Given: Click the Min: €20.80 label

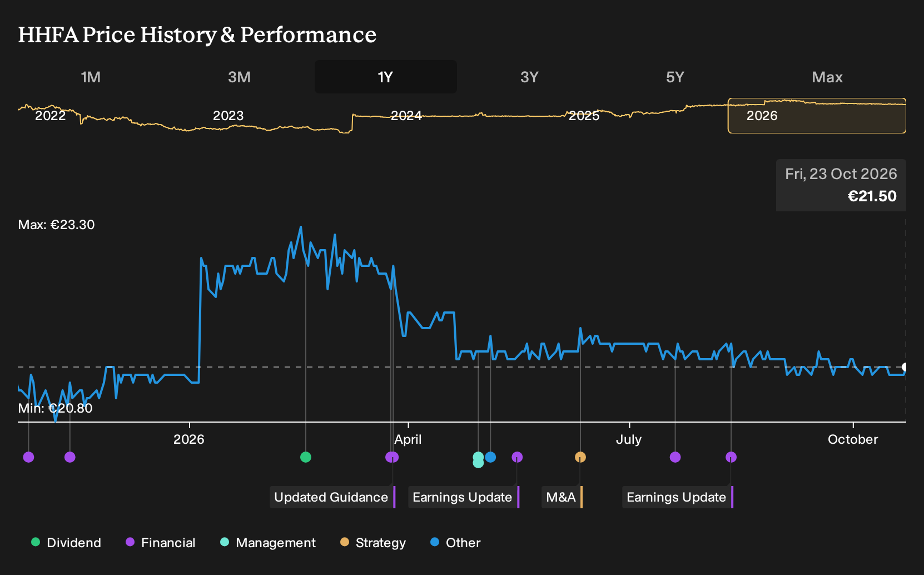Looking at the screenshot, I should click(x=55, y=408).
